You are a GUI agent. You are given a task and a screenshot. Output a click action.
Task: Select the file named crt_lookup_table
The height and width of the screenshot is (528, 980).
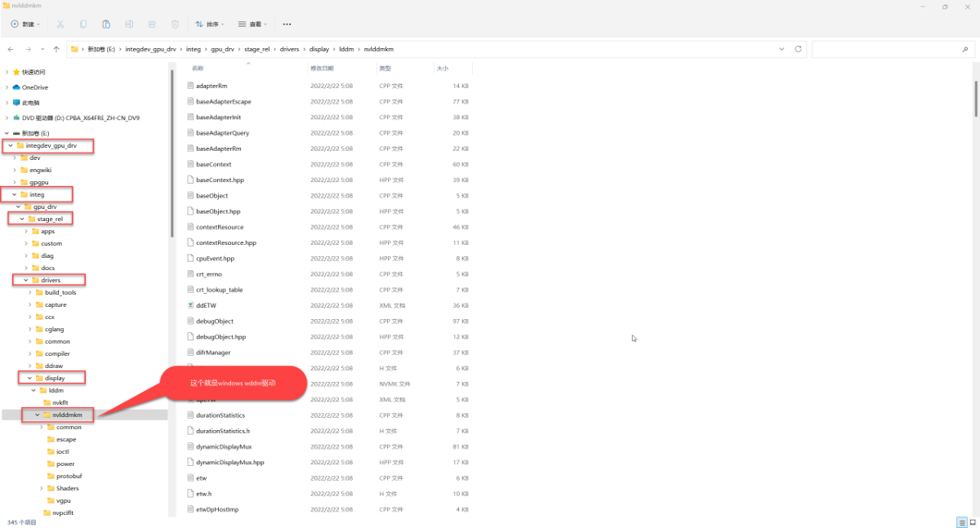click(220, 290)
